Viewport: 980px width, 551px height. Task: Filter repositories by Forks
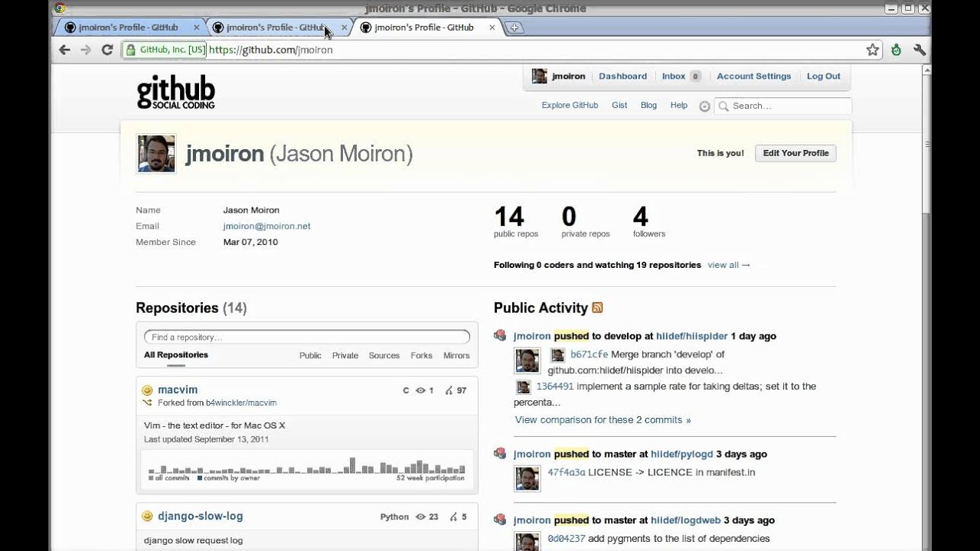pos(421,356)
